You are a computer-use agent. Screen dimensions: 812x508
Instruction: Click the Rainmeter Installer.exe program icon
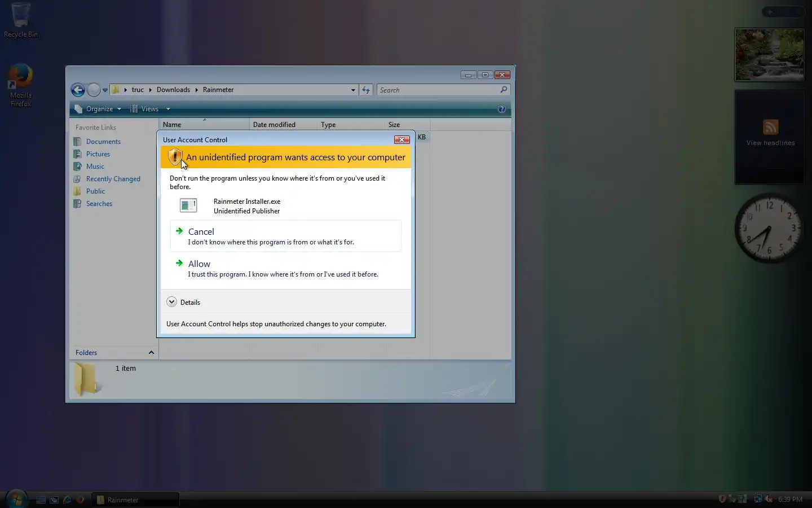[188, 205]
